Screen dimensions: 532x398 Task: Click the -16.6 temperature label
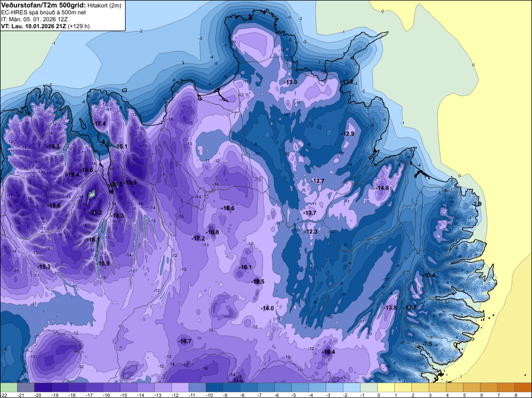tap(228, 208)
